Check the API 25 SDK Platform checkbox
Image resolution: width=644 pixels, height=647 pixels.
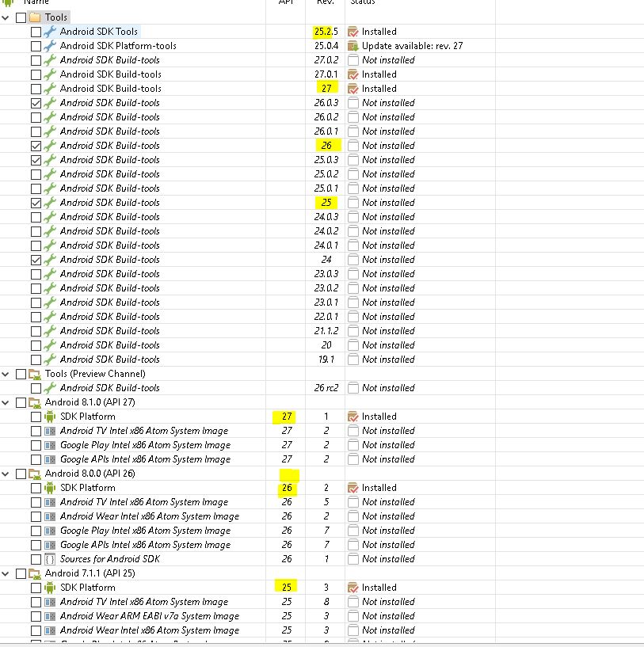click(x=36, y=588)
